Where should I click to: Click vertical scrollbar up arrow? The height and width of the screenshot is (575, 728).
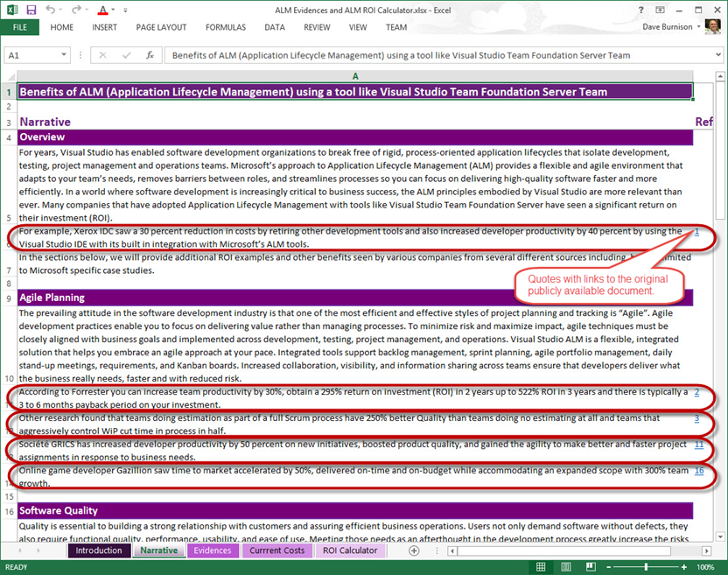click(x=720, y=76)
